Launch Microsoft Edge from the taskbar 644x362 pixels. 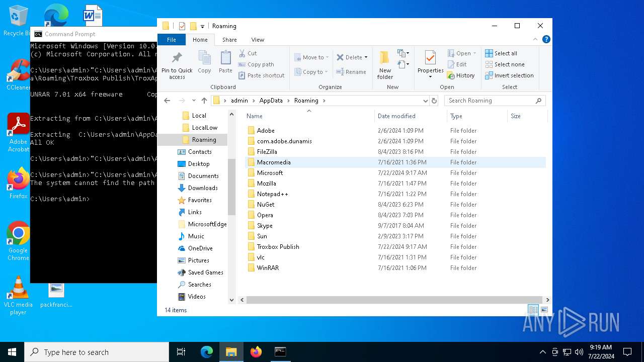coord(207,352)
